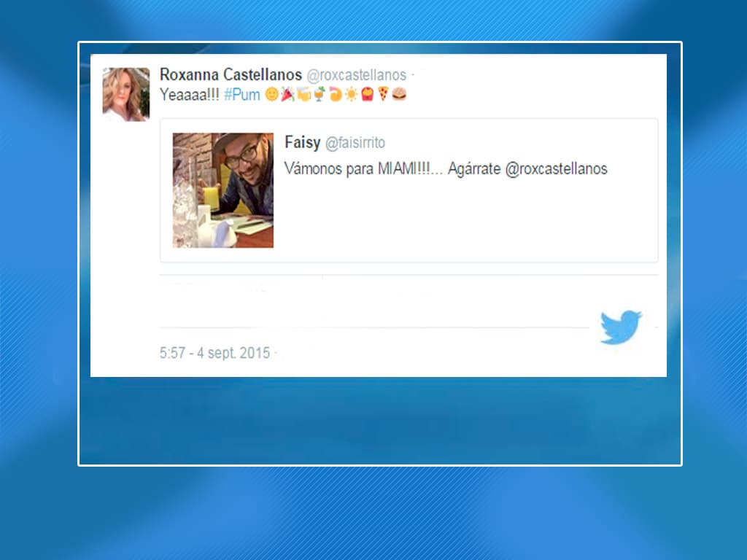The image size is (747, 560).
Task: Click the hamburger emoji
Action: (399, 94)
